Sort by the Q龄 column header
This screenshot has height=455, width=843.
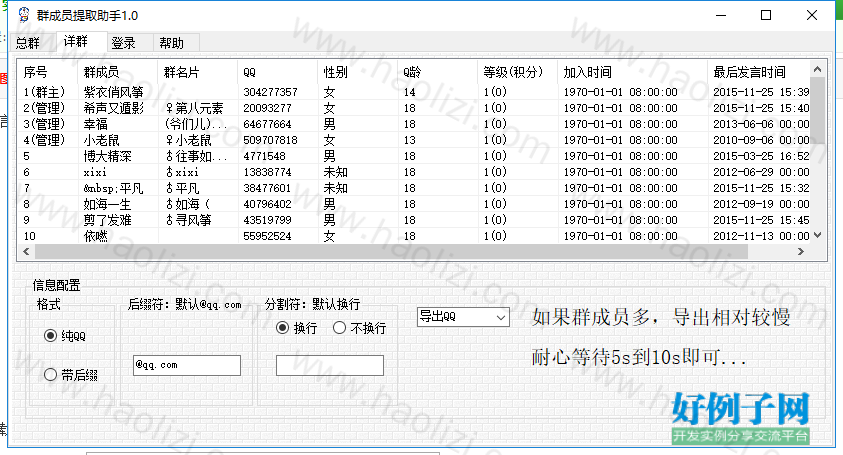(x=437, y=72)
